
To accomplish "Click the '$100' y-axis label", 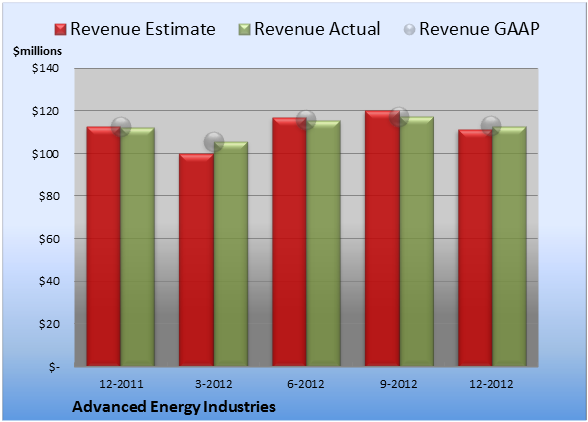I will pyautogui.click(x=45, y=154).
